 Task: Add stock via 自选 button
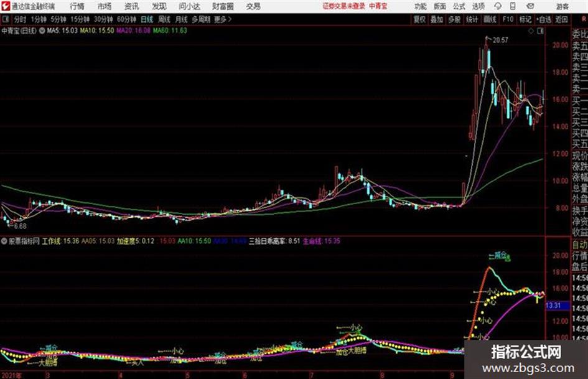point(543,19)
